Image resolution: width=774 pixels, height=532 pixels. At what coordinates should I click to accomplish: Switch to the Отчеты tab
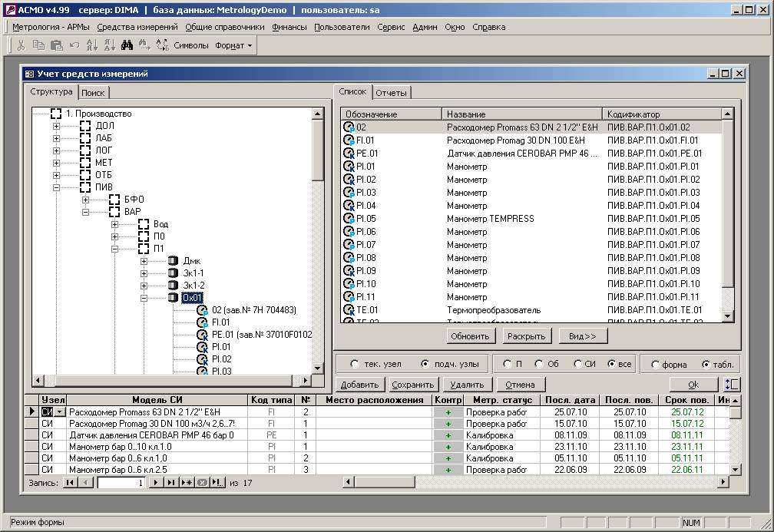tap(391, 93)
